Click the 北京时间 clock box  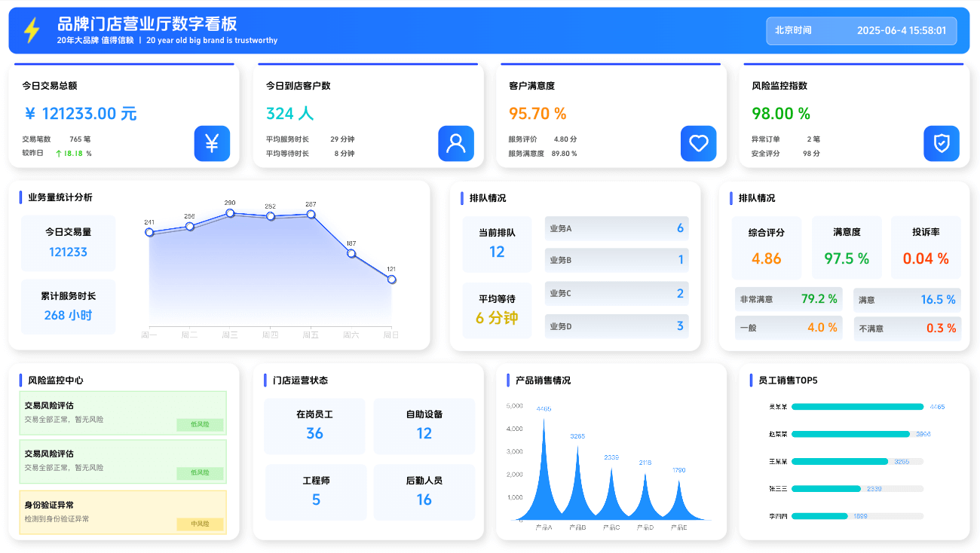point(861,31)
